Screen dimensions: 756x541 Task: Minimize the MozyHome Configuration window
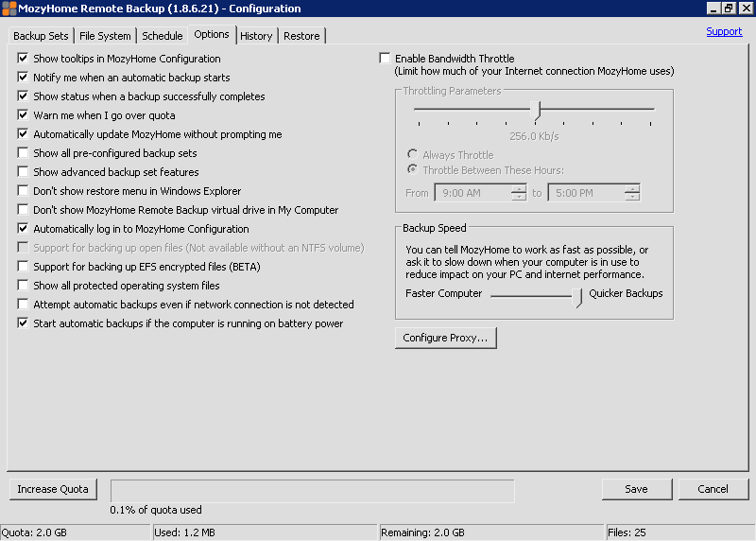click(713, 9)
